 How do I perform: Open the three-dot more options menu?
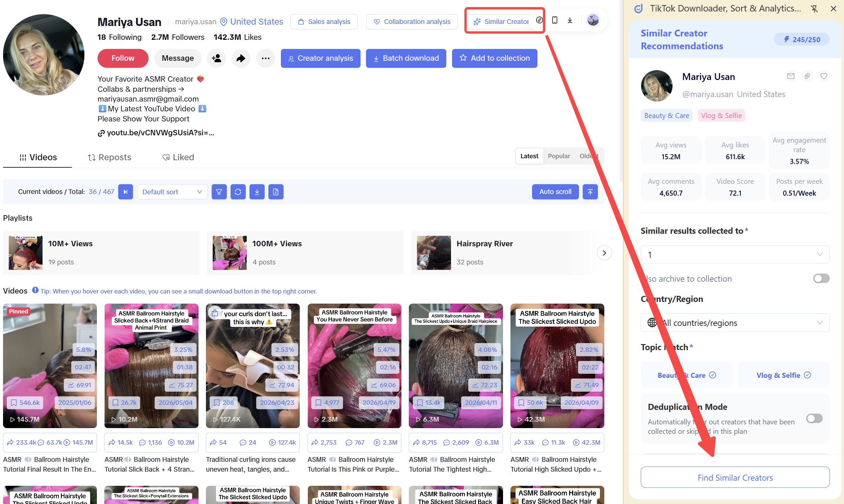click(x=265, y=58)
